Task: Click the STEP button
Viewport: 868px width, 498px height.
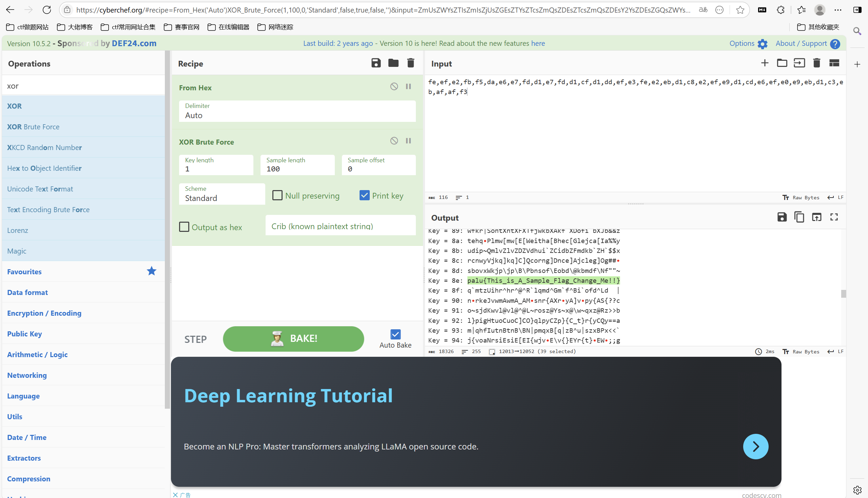Action: tap(195, 339)
